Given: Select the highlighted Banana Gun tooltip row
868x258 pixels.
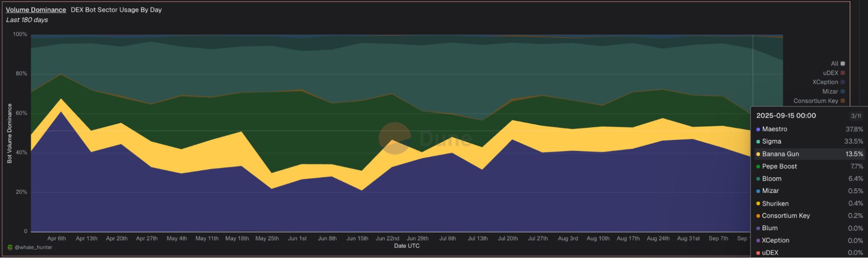Looking at the screenshot, I should pos(809,154).
